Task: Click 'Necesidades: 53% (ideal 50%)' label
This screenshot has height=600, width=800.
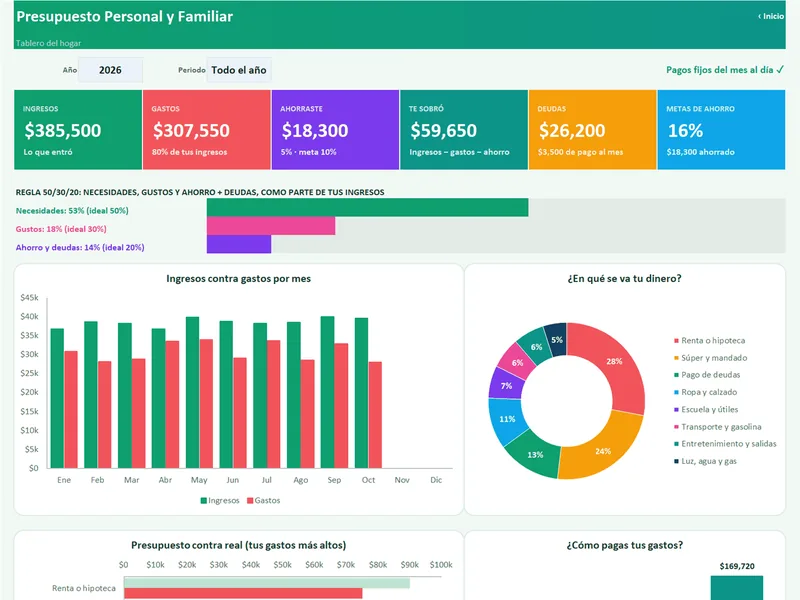Action: [72, 211]
